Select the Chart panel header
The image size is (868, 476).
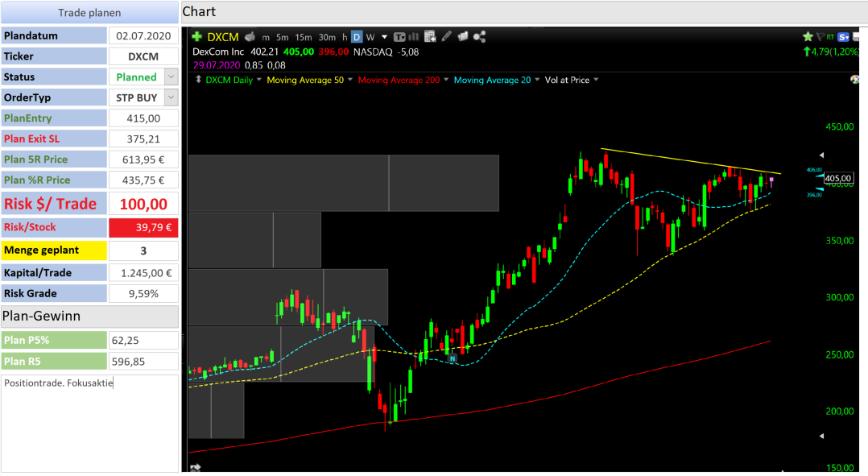tap(524, 11)
